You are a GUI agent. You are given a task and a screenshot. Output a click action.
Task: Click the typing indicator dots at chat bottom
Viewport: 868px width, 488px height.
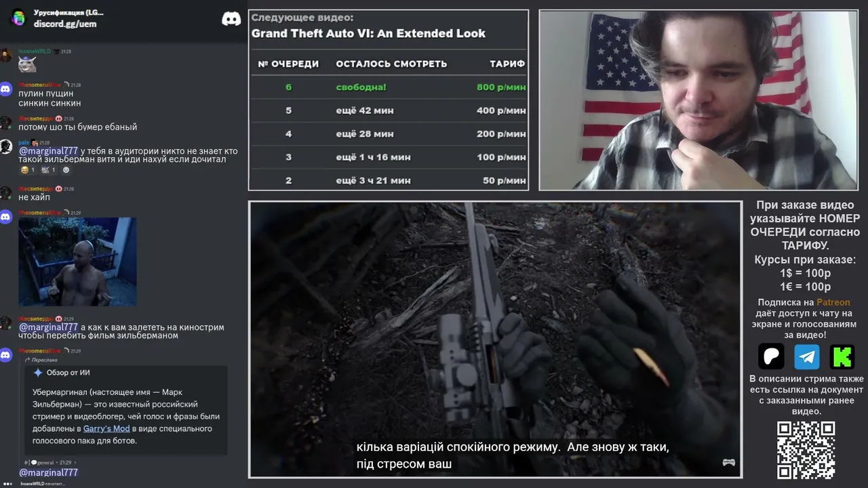pos(7,484)
